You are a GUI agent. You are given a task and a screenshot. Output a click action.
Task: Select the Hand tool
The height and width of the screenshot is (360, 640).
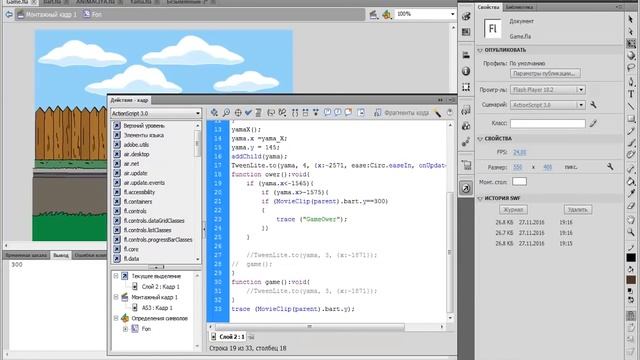[x=631, y=220]
